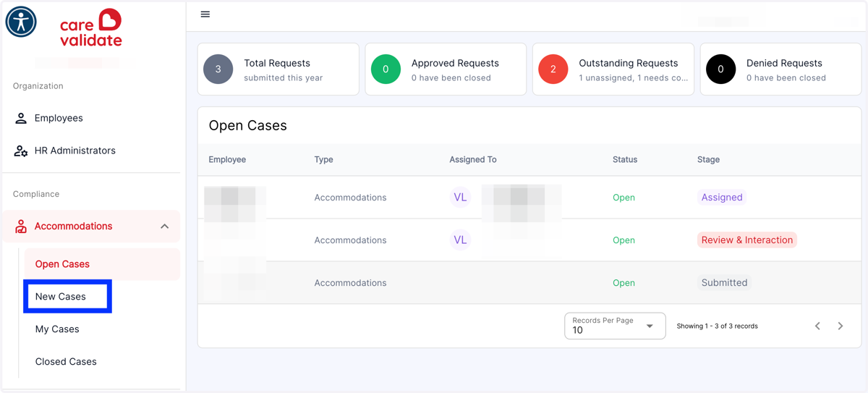868x393 pixels.
Task: Open the Approved Requests card
Action: pyautogui.click(x=446, y=69)
